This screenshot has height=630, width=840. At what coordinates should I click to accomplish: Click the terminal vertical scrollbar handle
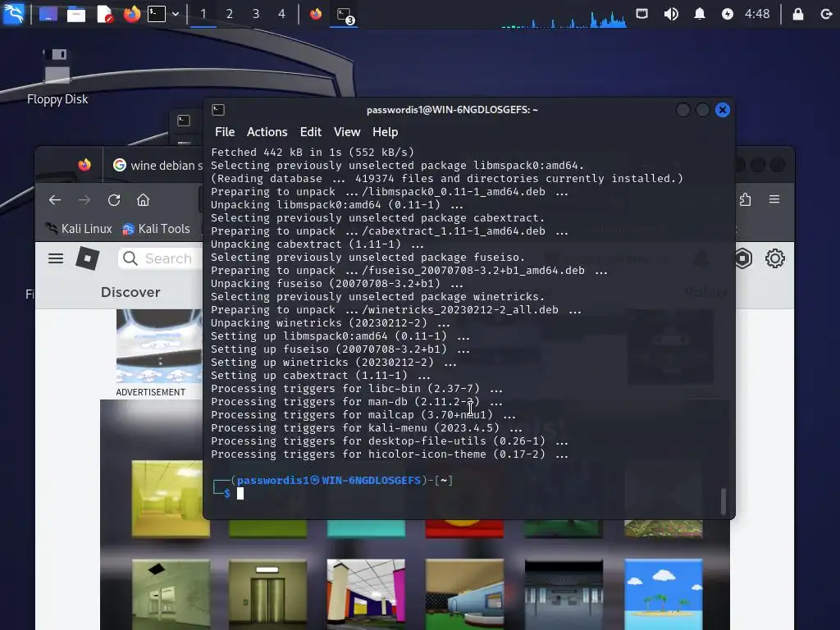pos(724,501)
